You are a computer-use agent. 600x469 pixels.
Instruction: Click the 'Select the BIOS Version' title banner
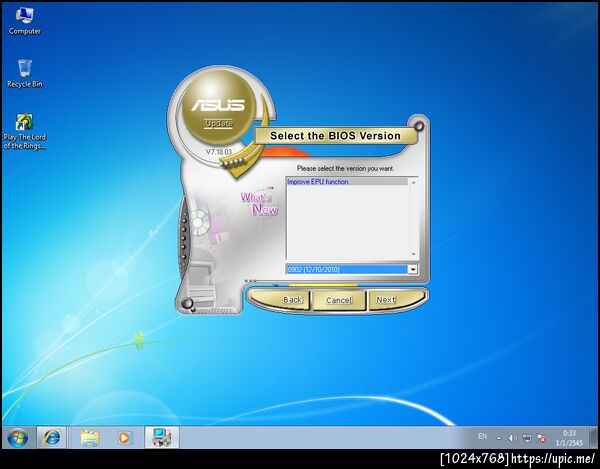click(335, 136)
